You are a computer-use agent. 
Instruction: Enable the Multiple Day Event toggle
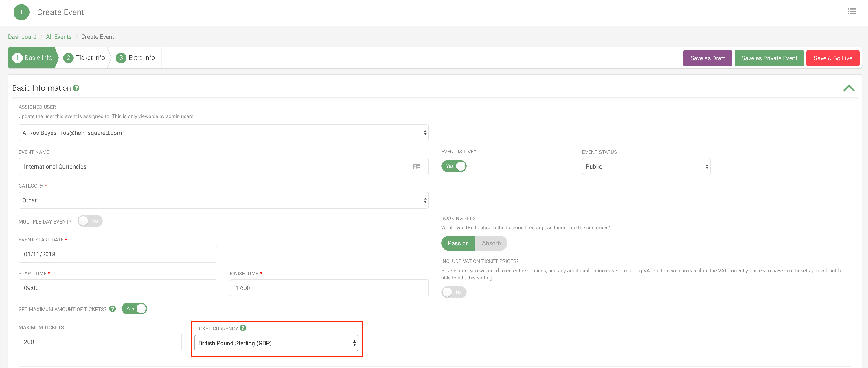(90, 221)
